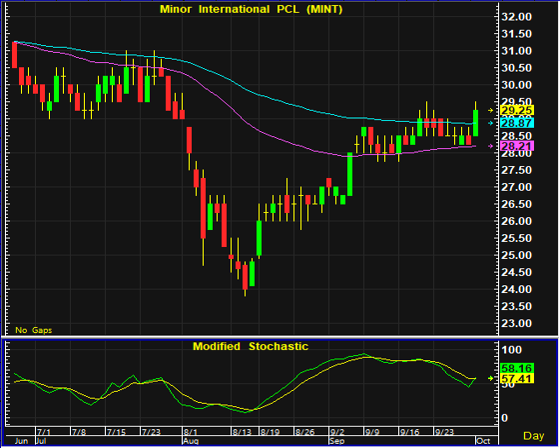The height and width of the screenshot is (448, 560).
Task: Click the Sep month label on time axis
Action: tap(337, 441)
